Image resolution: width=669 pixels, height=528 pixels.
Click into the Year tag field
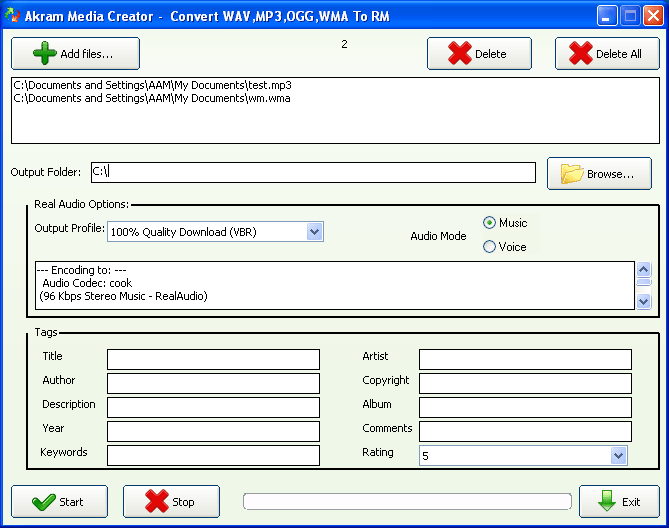click(213, 431)
